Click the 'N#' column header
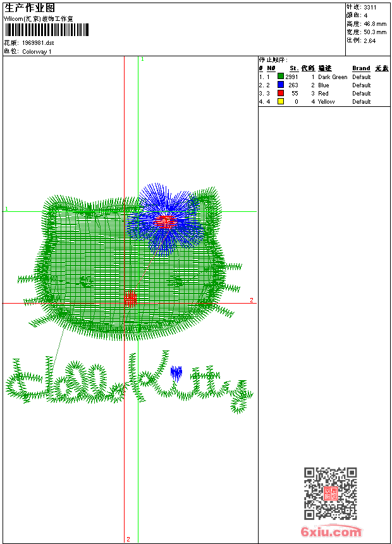Viewport: 392px width, 544px height. click(x=271, y=68)
